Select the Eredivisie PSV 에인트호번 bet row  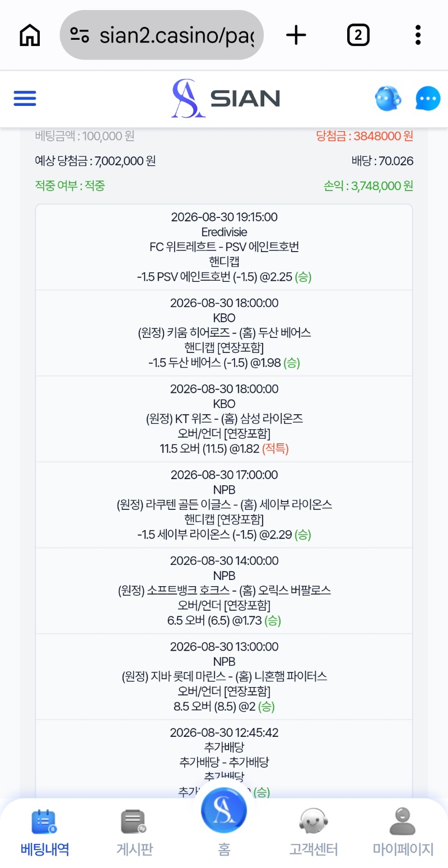pyautogui.click(x=224, y=247)
